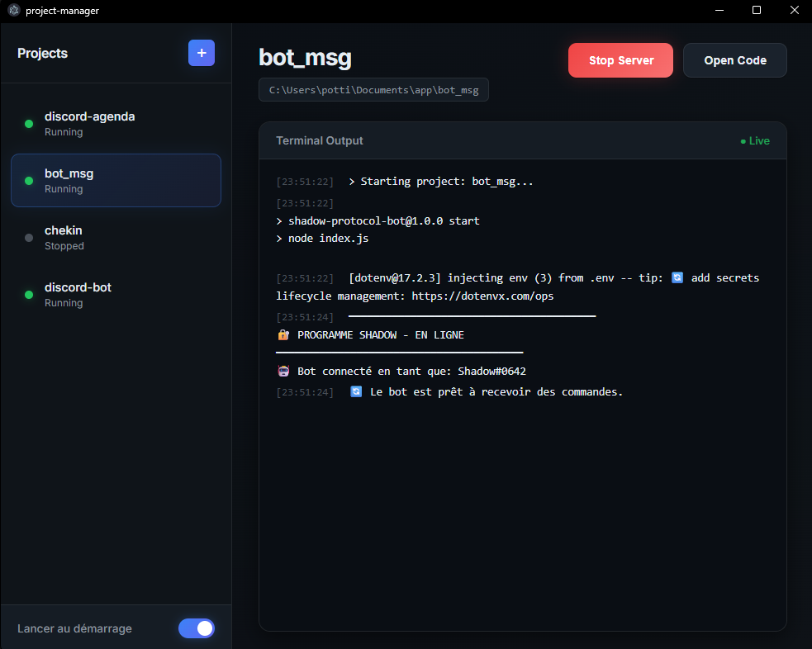Click the status dot next to bot_msg
The width and height of the screenshot is (812, 649).
[x=27, y=180]
